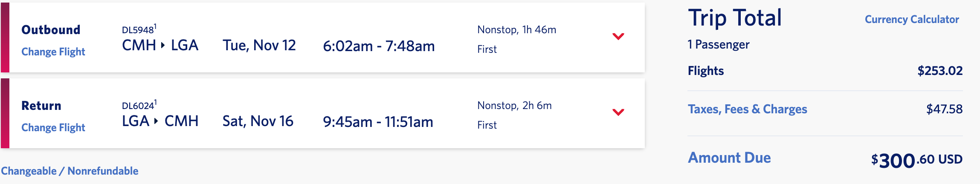Click the arrow icon between LGA and CMH

pos(156,121)
